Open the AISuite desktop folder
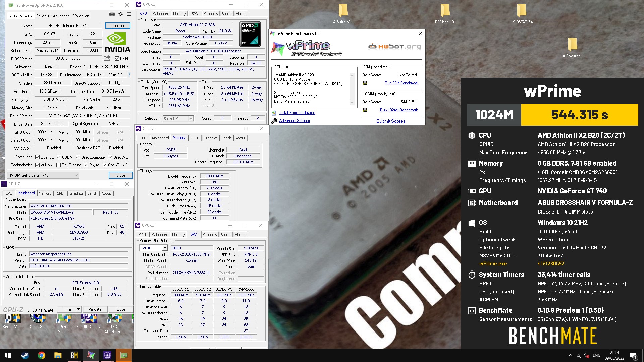This screenshot has height=362, width=644. tap(343, 14)
